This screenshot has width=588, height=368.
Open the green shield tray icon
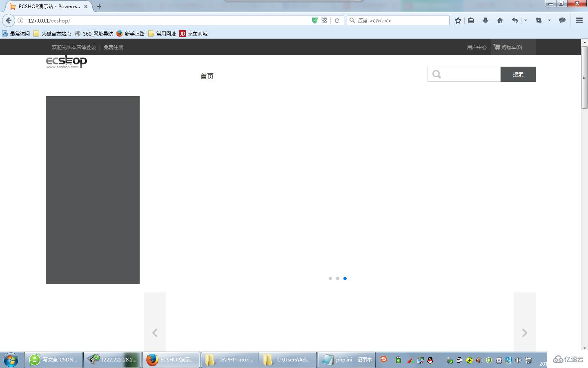pos(489,360)
